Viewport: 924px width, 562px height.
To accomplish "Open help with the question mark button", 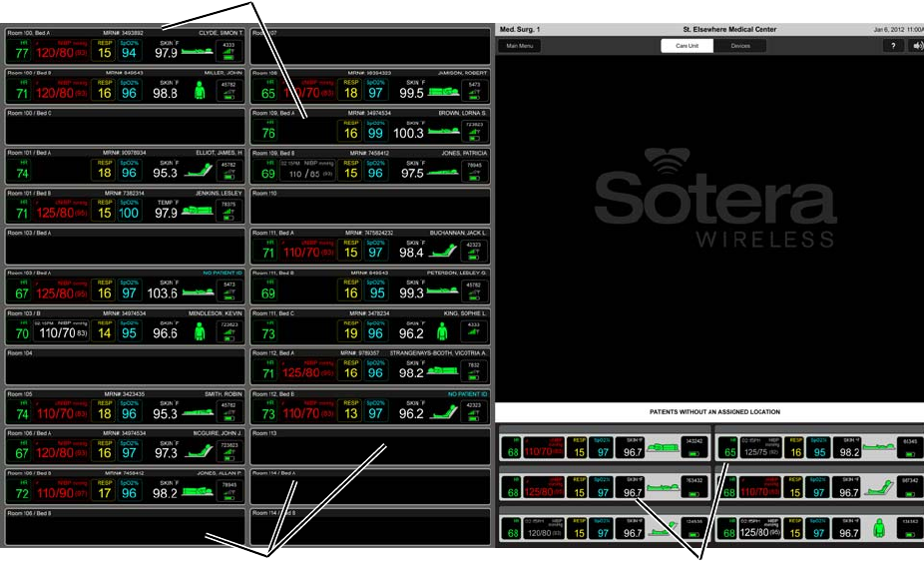I will (x=893, y=46).
